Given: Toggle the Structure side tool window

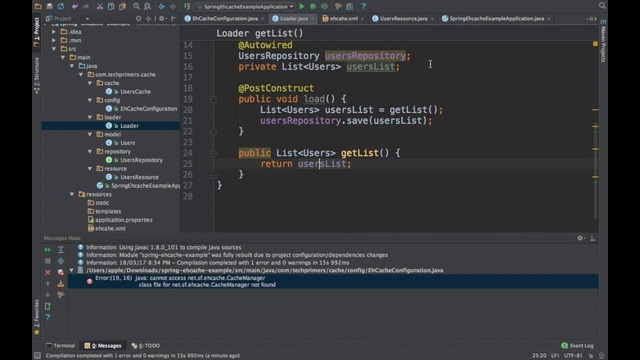Looking at the screenshot, I should 37,76.
